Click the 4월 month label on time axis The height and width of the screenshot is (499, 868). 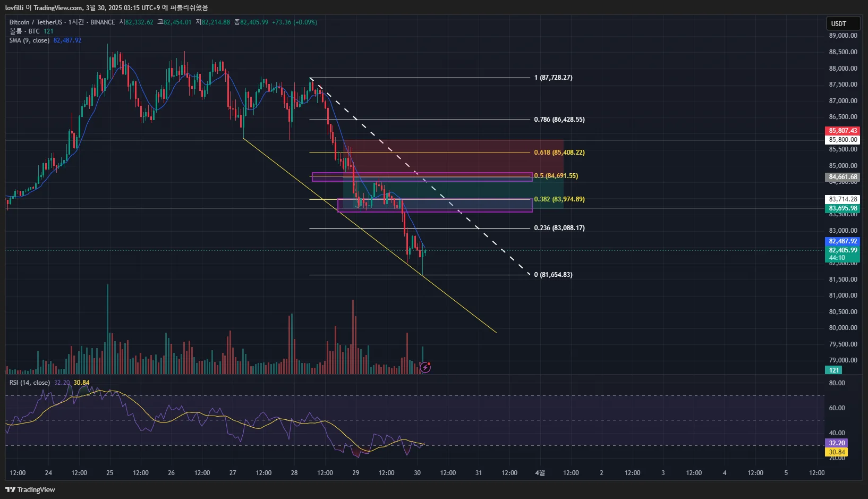540,473
